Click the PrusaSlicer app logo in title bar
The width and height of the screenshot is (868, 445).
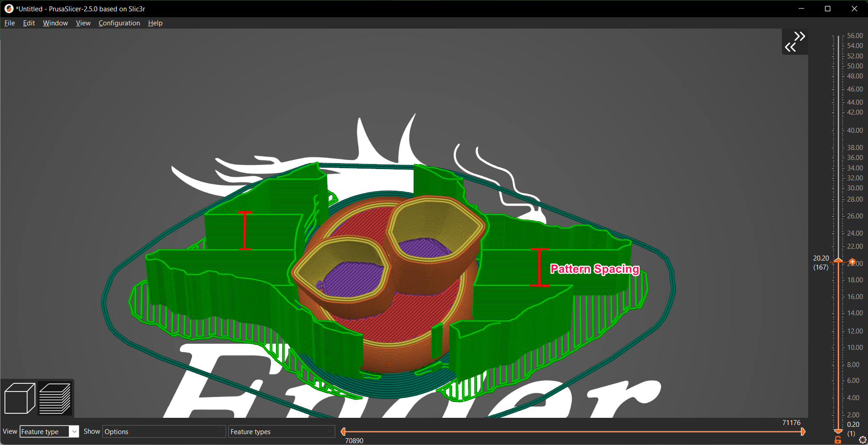(9, 9)
